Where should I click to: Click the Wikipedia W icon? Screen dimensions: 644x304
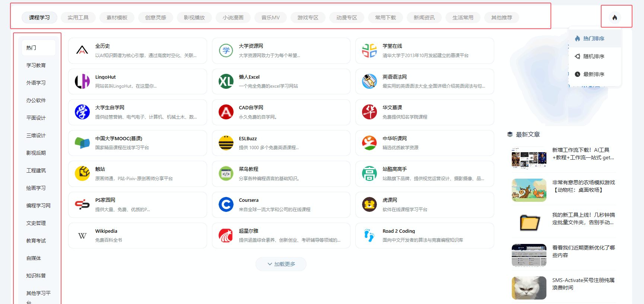82,235
